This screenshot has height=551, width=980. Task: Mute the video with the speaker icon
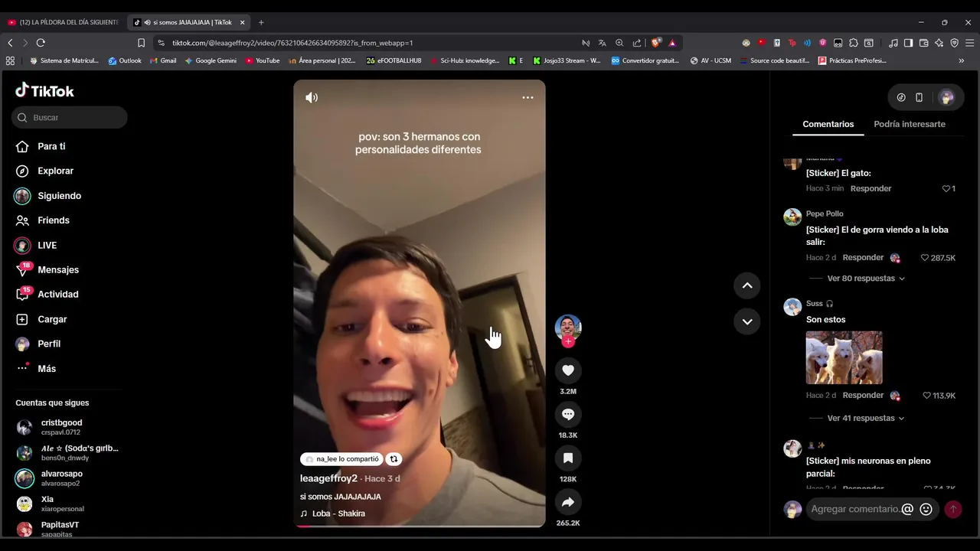[312, 97]
